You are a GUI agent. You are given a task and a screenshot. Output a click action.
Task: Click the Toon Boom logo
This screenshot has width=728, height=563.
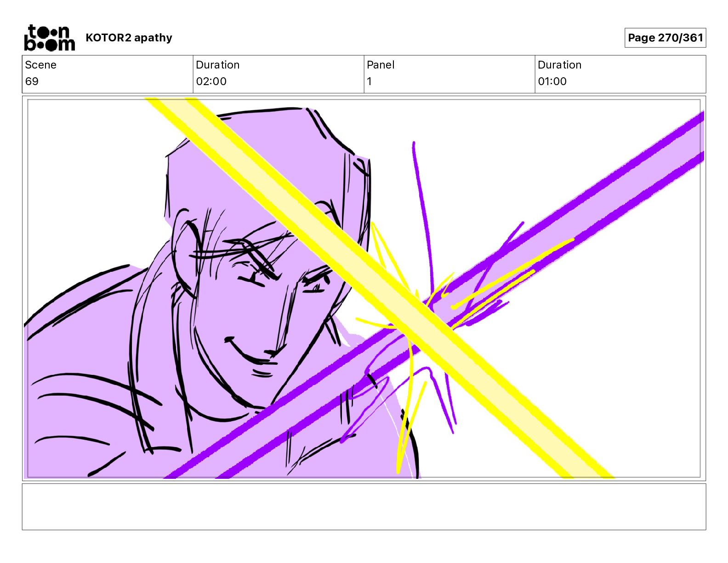[49, 38]
